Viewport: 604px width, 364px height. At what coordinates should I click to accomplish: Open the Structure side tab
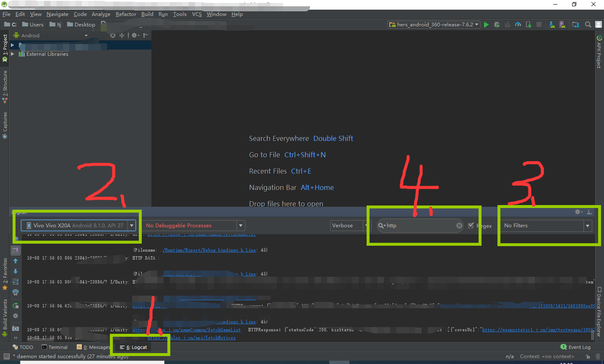5,86
